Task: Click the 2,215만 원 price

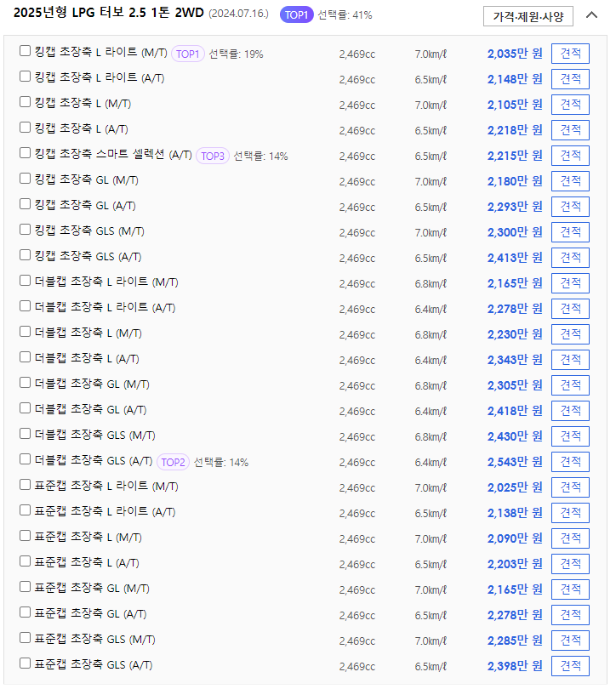Action: (x=515, y=156)
